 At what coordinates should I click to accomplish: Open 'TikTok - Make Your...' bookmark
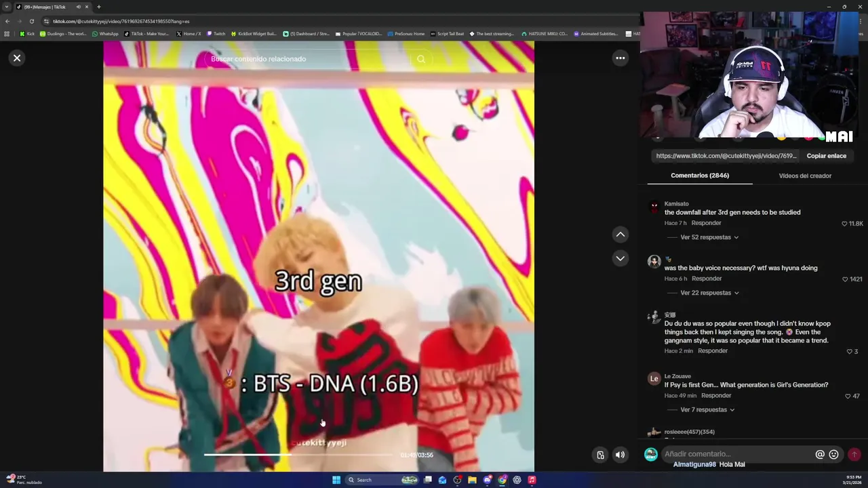[x=146, y=34]
